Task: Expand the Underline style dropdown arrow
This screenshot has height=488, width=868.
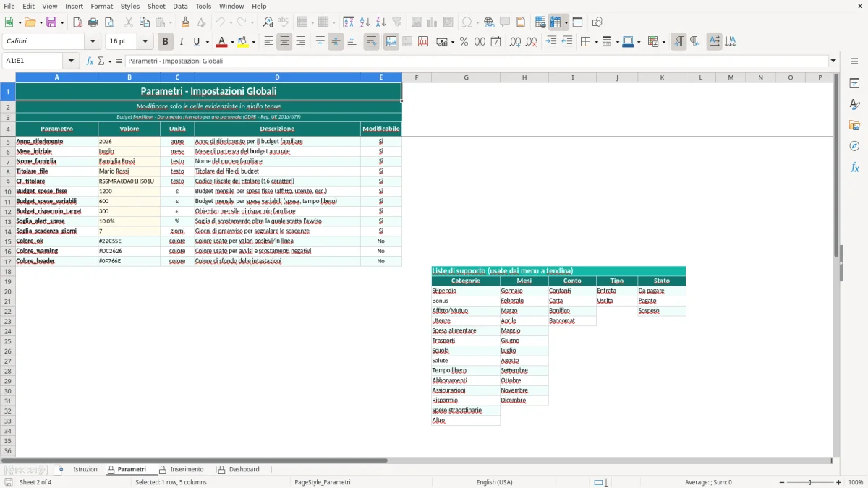Action: pos(207,42)
